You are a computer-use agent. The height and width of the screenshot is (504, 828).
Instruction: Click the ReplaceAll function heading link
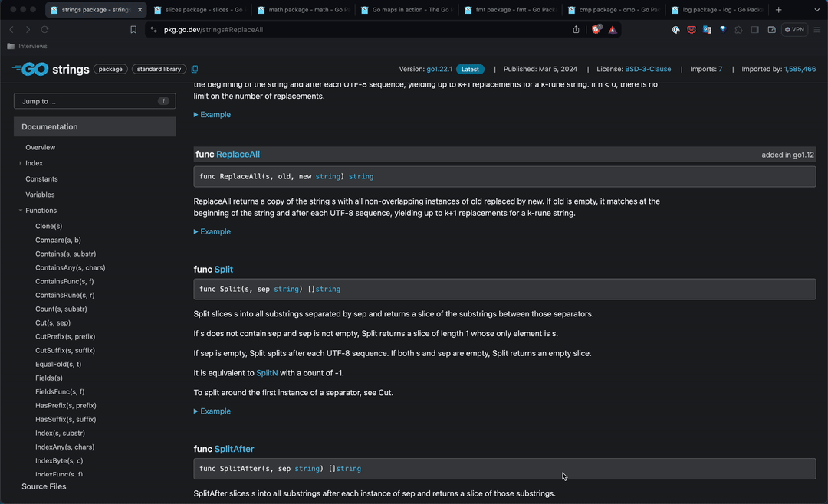[x=238, y=154]
